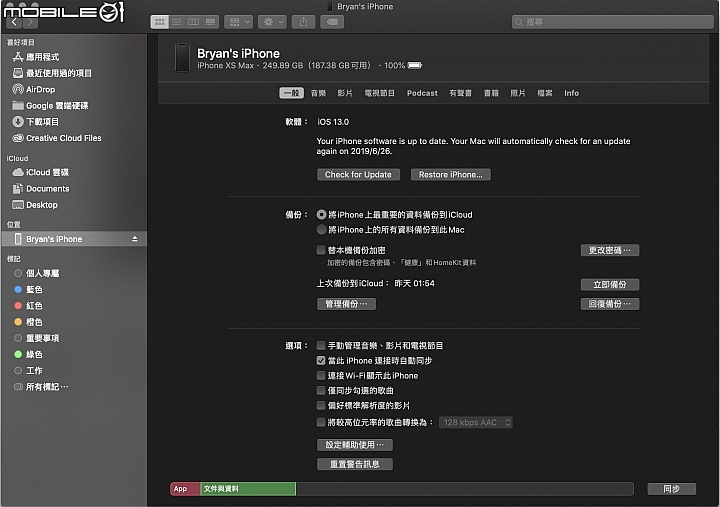This screenshot has height=507, width=720.
Task: Check 連接 Wi-Fi 顯示此 iPhone
Action: point(321,376)
